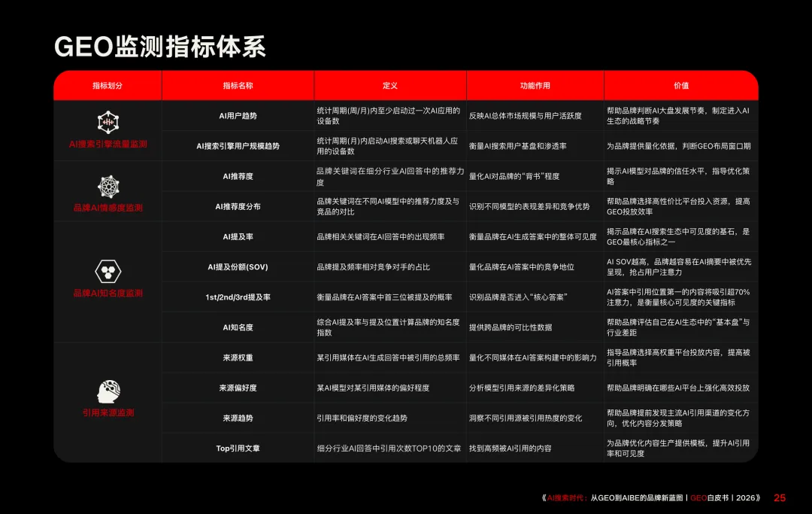Click the function 识别品牌是否进入"核心答案"
Screen dimensions: 812x514
click(x=518, y=297)
